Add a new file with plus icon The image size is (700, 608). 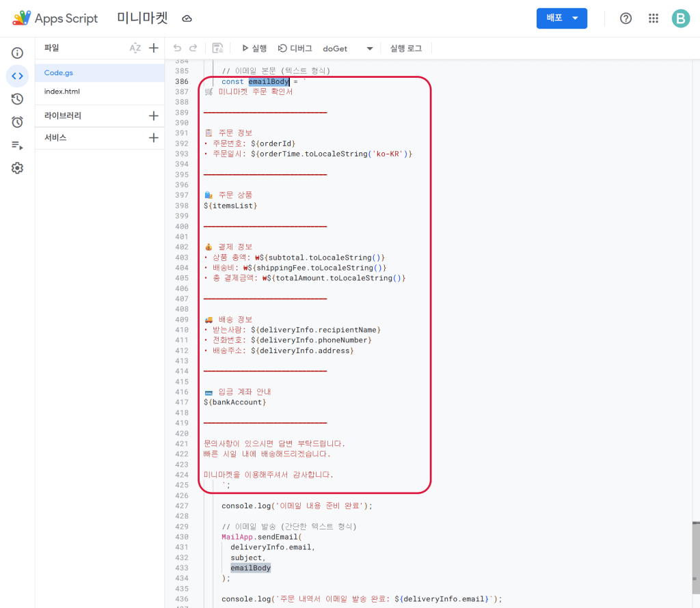tap(154, 48)
